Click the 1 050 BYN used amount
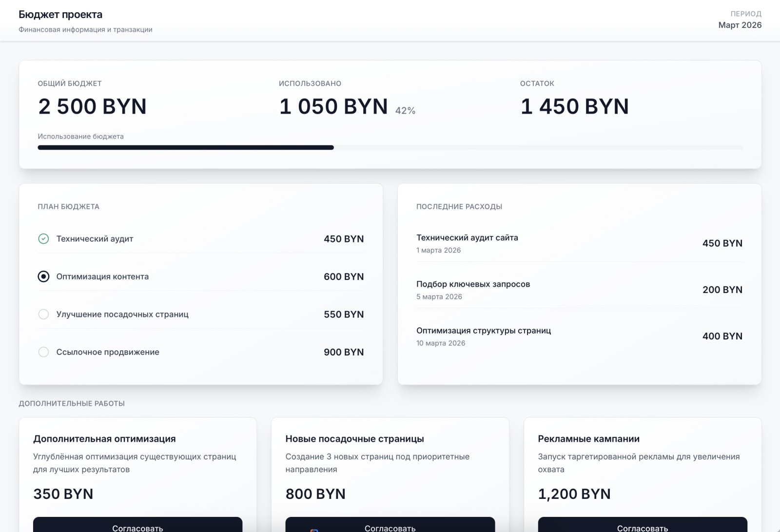 333,106
